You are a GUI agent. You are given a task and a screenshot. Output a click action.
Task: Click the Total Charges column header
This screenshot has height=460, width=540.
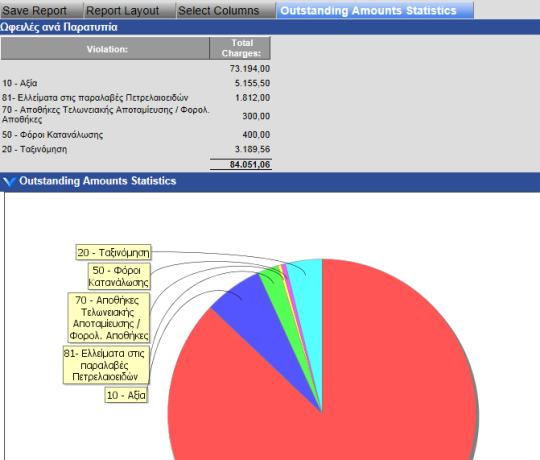pos(240,49)
